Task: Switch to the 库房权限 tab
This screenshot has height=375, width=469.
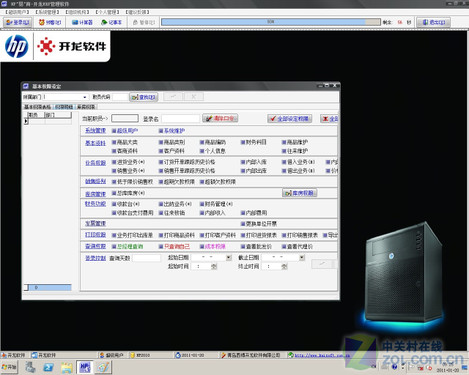Action: pyautogui.click(x=86, y=107)
